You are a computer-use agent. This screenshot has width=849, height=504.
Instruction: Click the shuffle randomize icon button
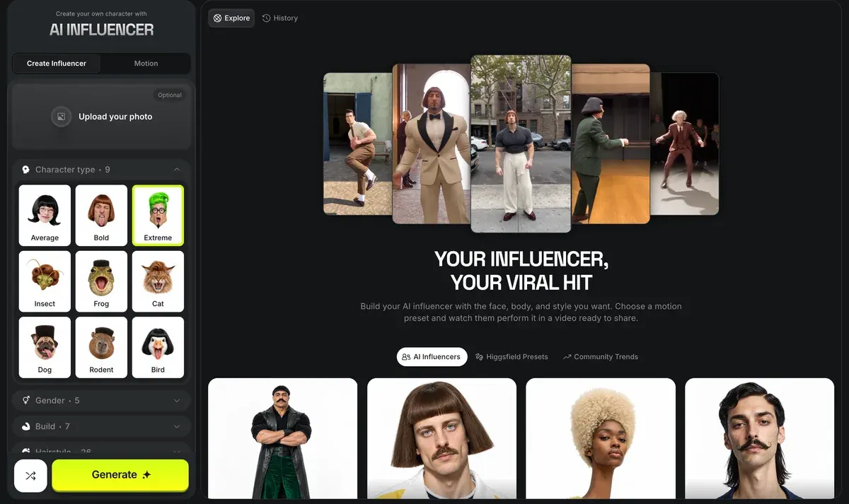(30, 476)
